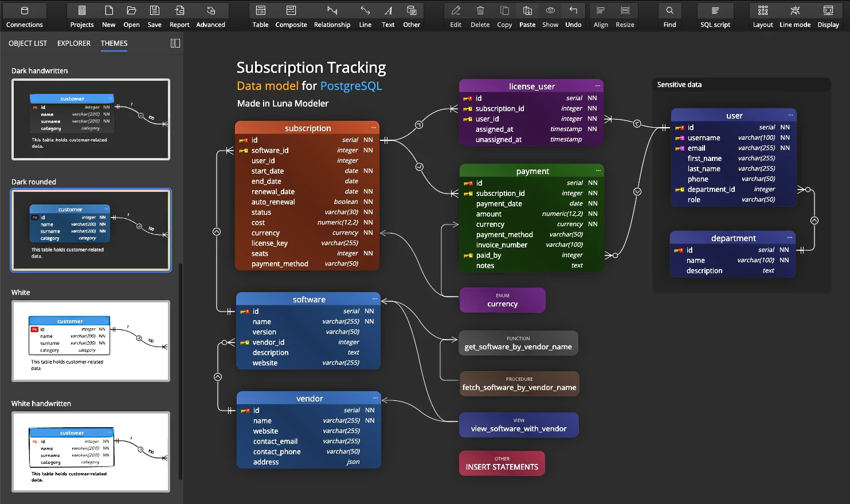
Task: Switch to the EXPLORER tab
Action: click(x=74, y=44)
